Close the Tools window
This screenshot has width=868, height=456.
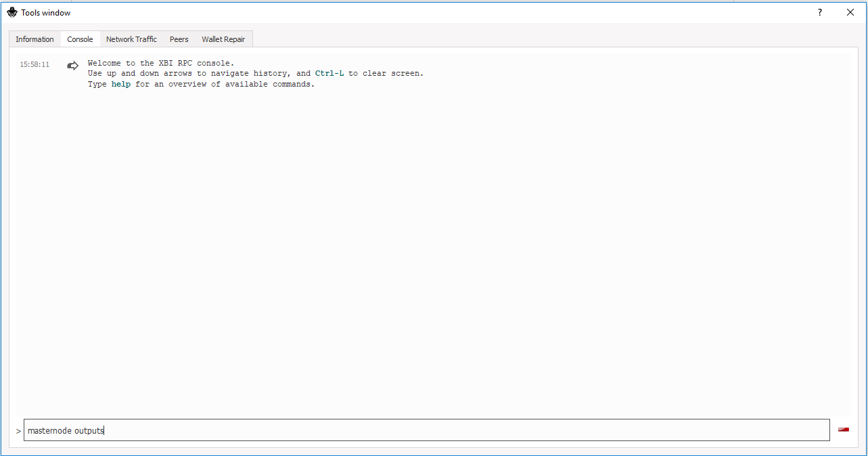[850, 12]
